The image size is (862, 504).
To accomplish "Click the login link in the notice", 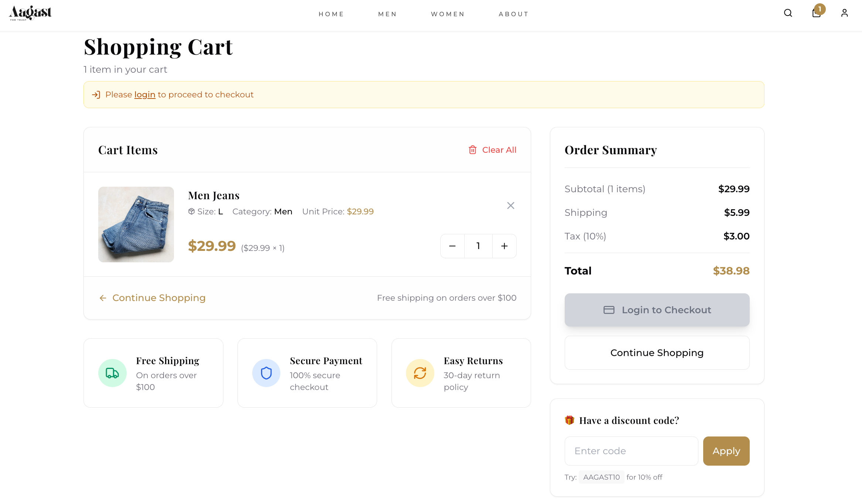I will coord(144,95).
